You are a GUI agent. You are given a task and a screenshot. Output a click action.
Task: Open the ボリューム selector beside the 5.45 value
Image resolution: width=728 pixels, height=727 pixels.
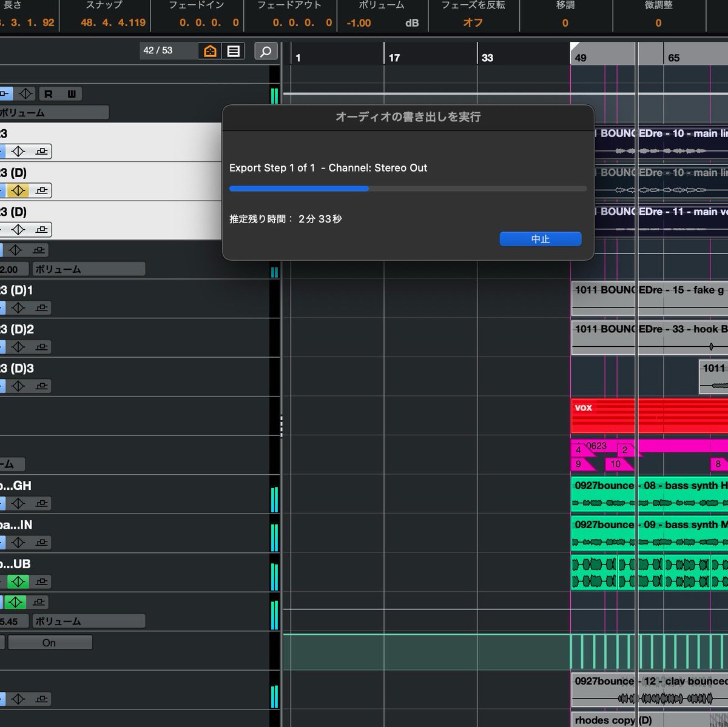click(89, 621)
